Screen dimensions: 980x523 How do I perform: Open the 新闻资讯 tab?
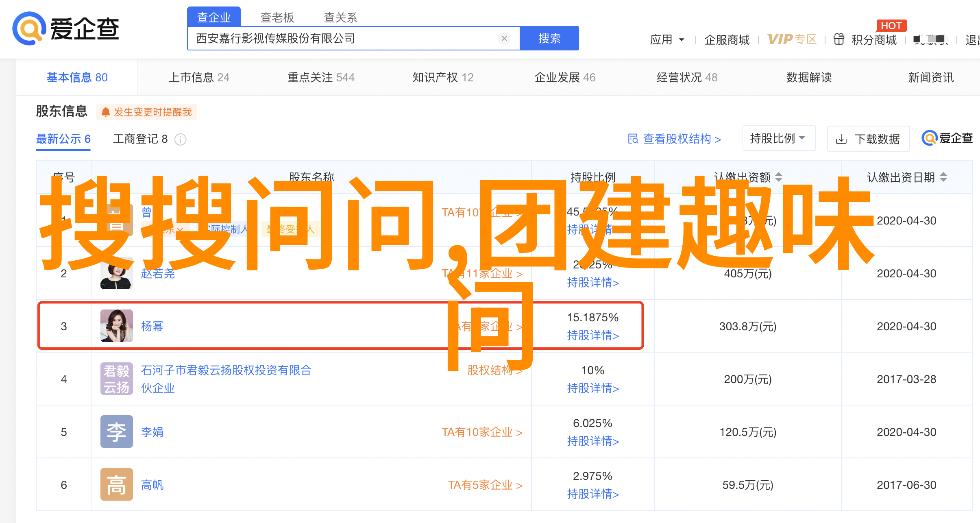(931, 77)
